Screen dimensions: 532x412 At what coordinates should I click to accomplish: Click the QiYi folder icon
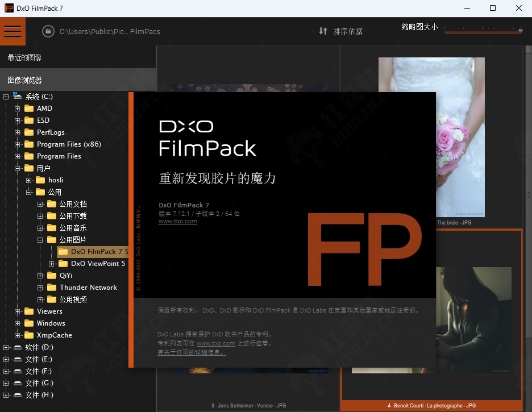pyautogui.click(x=52, y=276)
